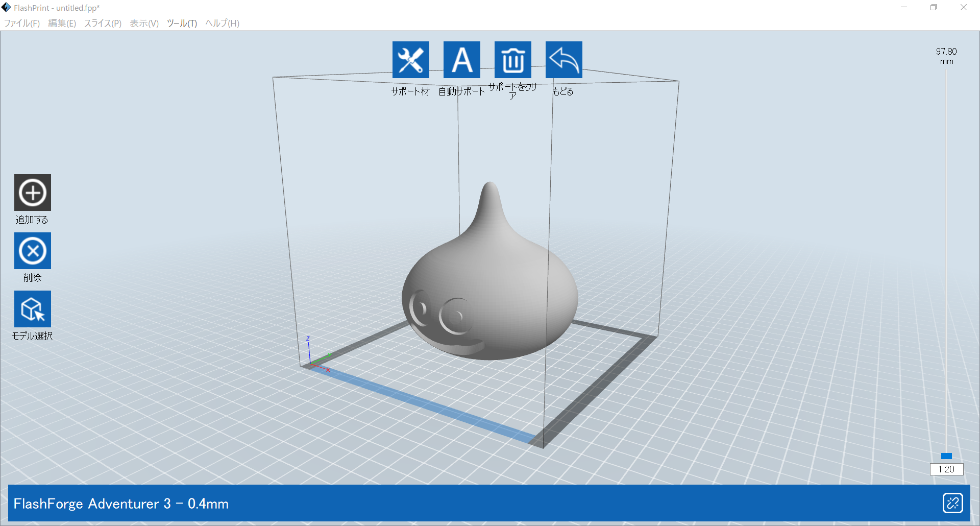Open the 編集(E) menu

pyautogui.click(x=62, y=23)
